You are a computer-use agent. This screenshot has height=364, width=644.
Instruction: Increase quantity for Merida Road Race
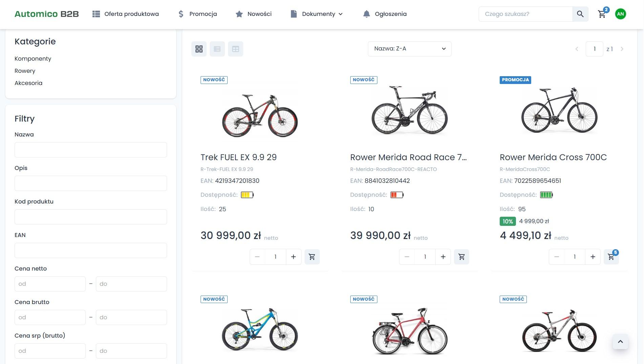pyautogui.click(x=443, y=257)
